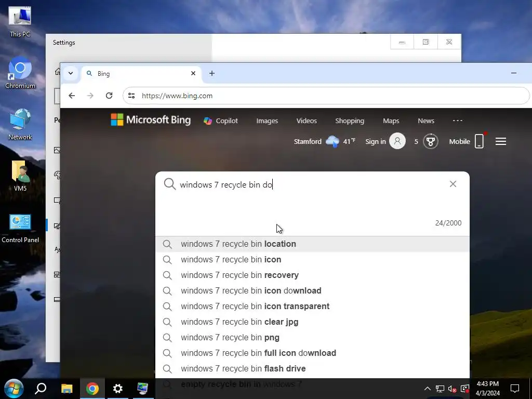The image size is (532, 399).
Task: Click the magnifier icon in search box
Action: point(169,184)
